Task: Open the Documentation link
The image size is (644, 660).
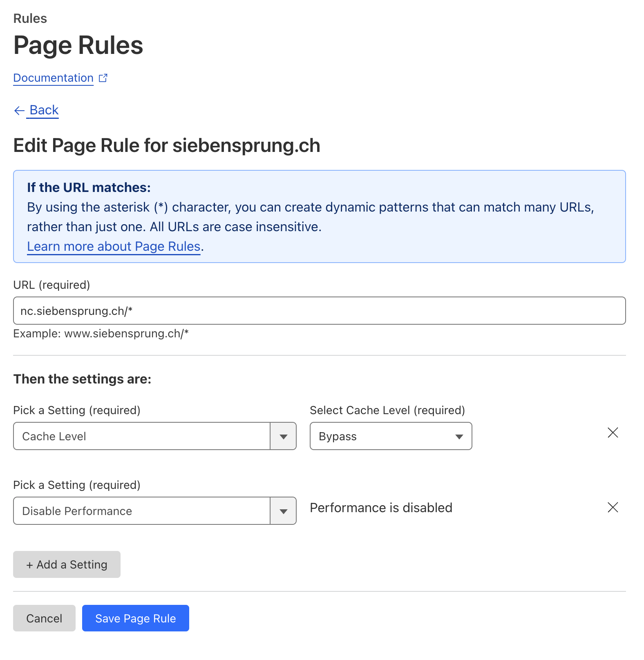Action: point(53,78)
